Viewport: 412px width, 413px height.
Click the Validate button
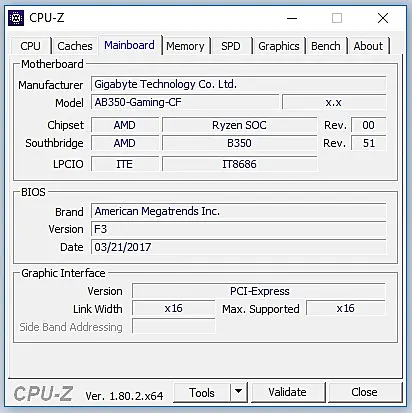point(288,392)
